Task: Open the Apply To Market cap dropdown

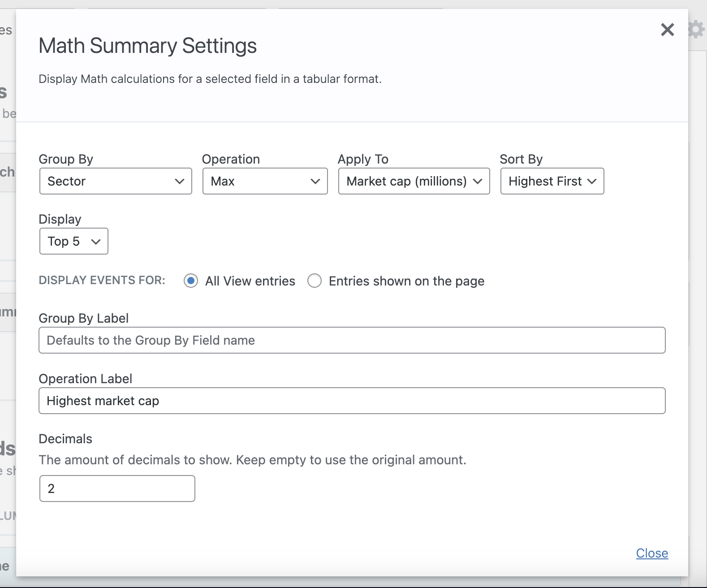Action: [x=414, y=182]
